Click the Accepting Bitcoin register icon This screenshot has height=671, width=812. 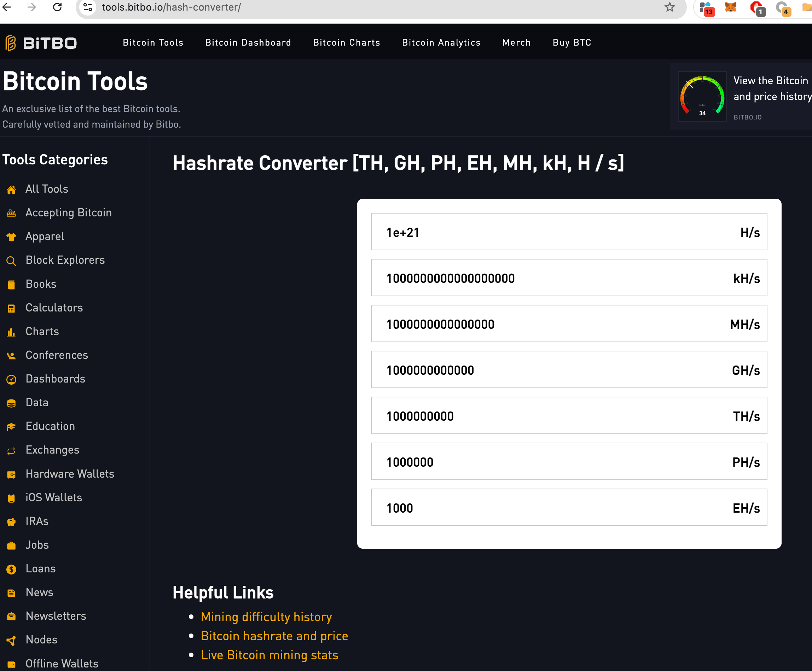[11, 213]
